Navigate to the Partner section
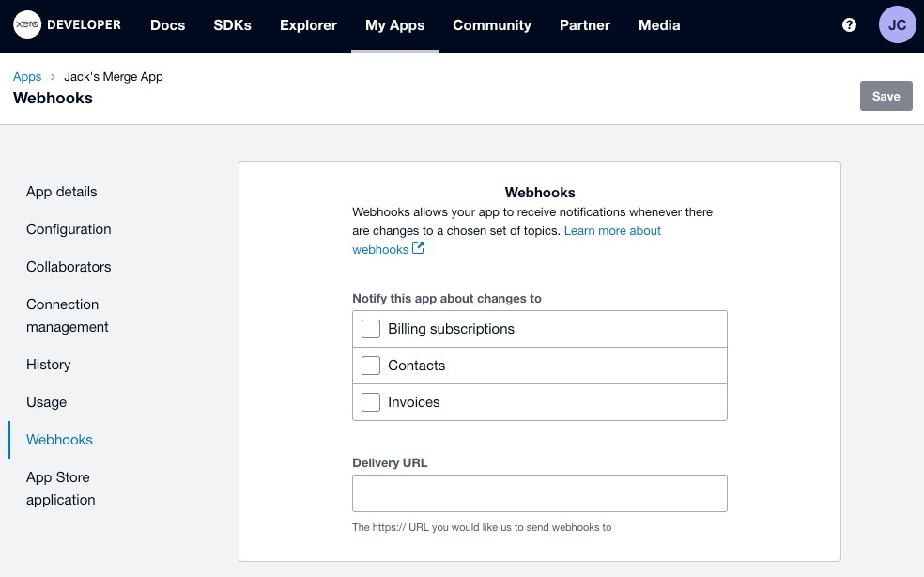 coord(584,25)
